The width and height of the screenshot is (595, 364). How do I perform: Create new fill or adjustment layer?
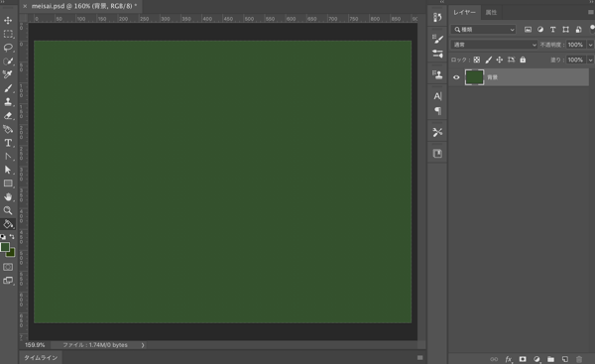(x=536, y=359)
